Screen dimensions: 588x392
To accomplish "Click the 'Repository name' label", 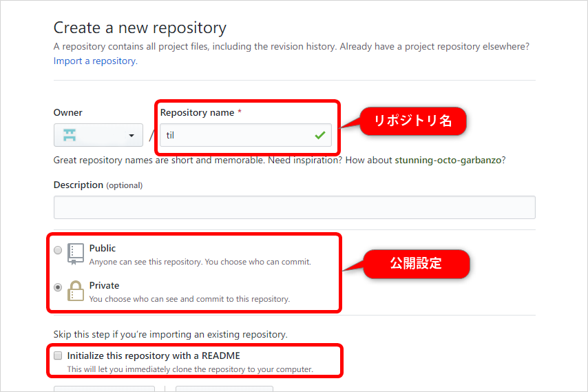I will [x=197, y=112].
